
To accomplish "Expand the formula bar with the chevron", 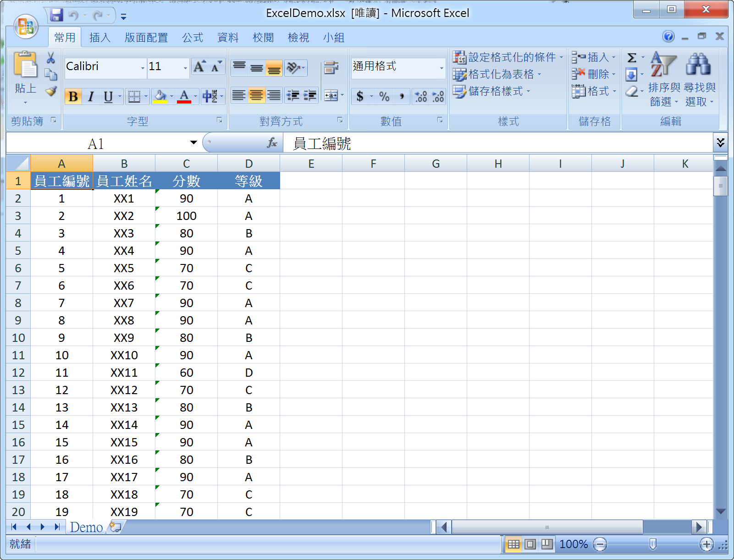I will tap(721, 143).
